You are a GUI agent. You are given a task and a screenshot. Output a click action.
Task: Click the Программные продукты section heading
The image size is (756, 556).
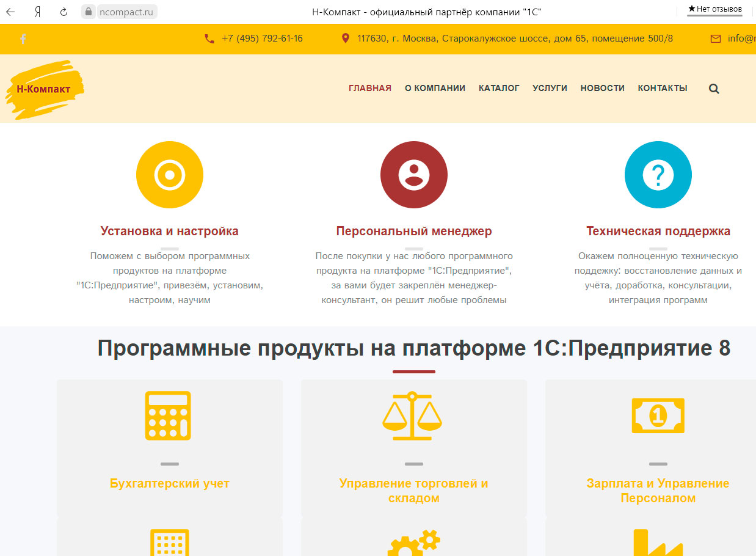click(414, 348)
